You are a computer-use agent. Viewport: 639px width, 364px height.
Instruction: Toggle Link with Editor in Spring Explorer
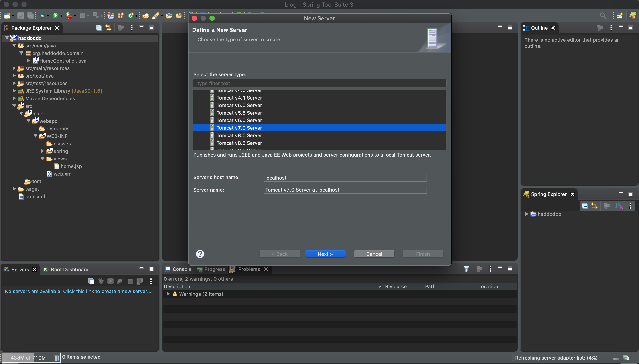pyautogui.click(x=594, y=206)
